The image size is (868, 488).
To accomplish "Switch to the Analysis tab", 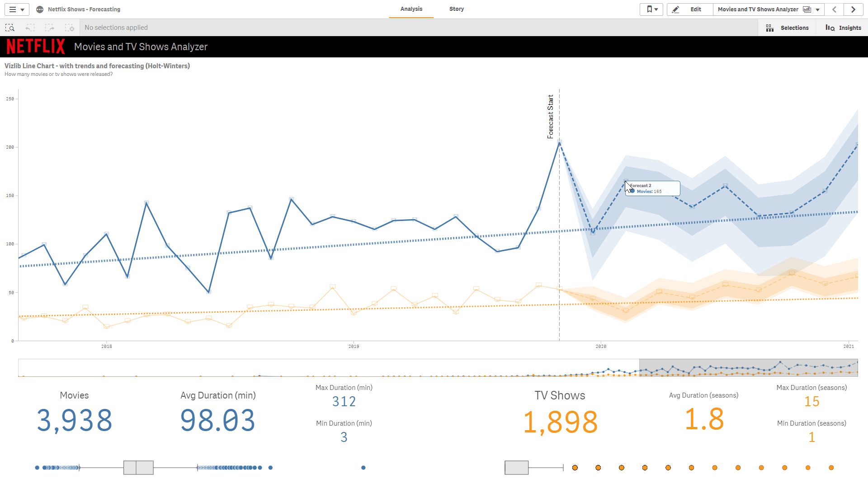I will point(411,9).
